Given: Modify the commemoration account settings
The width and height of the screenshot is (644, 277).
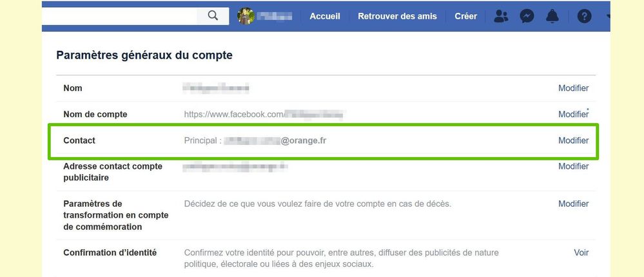Looking at the screenshot, I should tap(573, 204).
